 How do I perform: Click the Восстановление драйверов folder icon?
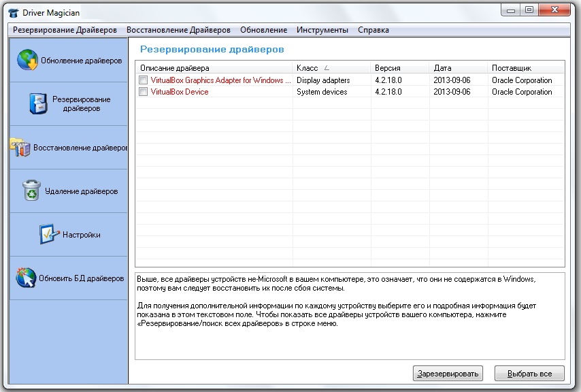[x=21, y=147]
